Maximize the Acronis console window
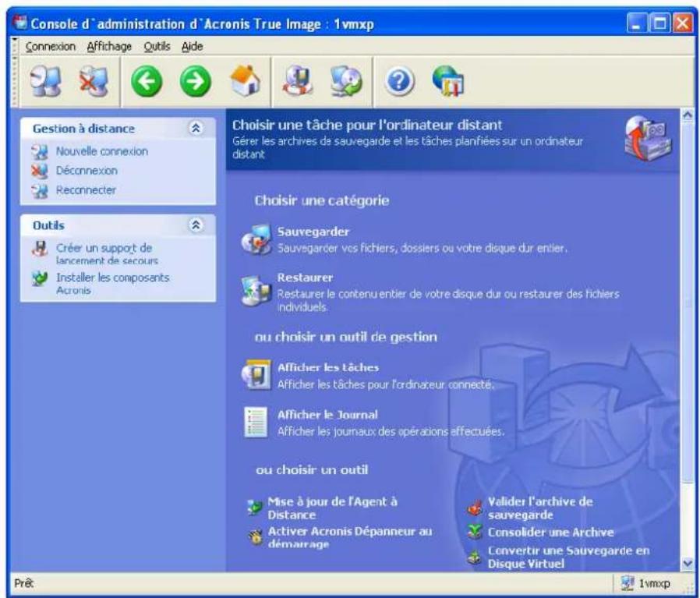This screenshot has width=700, height=598. (659, 23)
